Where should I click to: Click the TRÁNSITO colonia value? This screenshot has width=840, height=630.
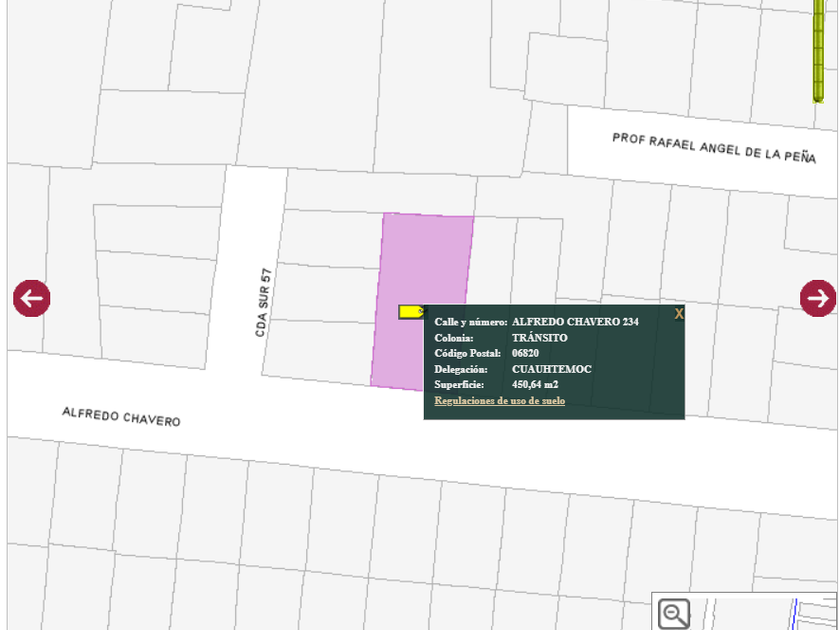pos(539,338)
